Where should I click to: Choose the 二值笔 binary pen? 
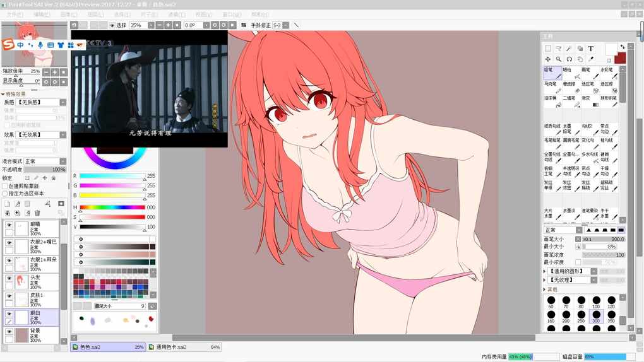(571, 102)
